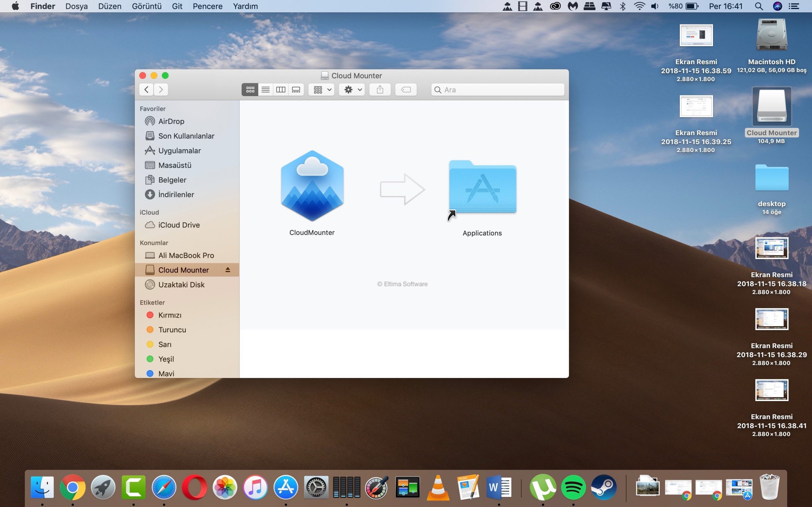Screen dimensions: 812x507
Task: Open the Wi-Fi status menu
Action: coord(639,6)
